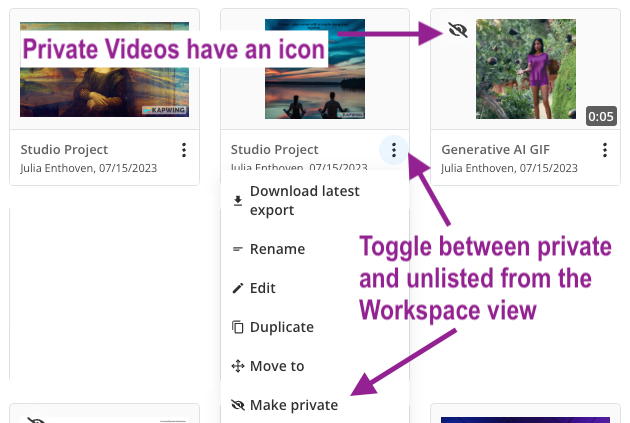The width and height of the screenshot is (630, 423).
Task: Choose Download latest export from the menu
Action: pyautogui.click(x=304, y=200)
